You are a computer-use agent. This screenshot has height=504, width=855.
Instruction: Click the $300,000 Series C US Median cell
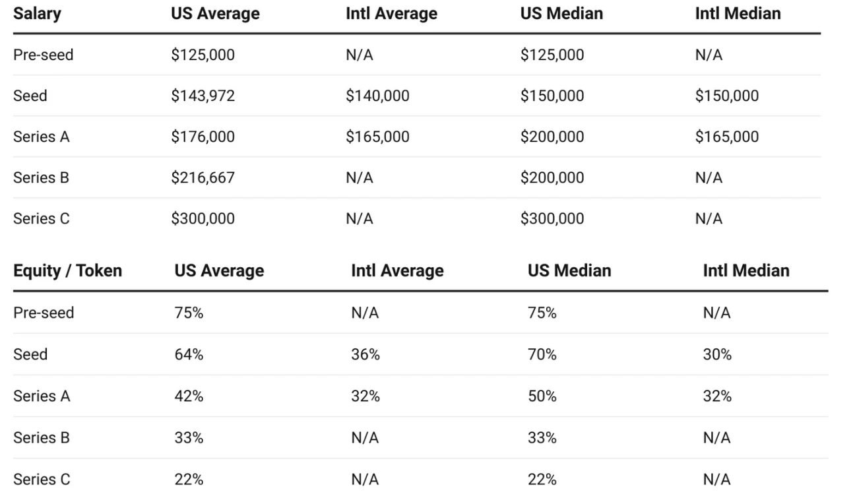coord(552,218)
